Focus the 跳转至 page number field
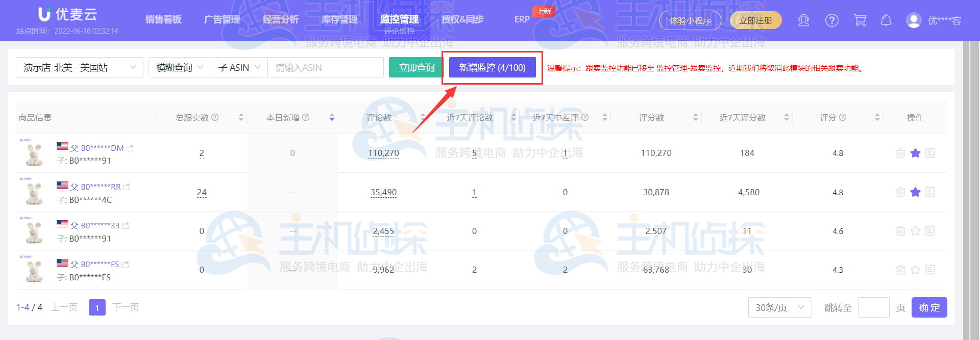980x340 pixels. point(873,307)
